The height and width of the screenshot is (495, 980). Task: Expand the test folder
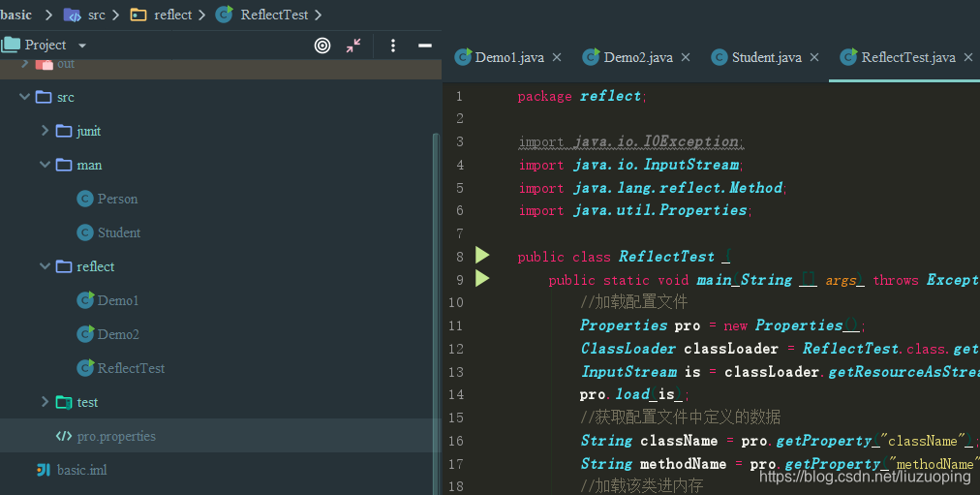45,402
